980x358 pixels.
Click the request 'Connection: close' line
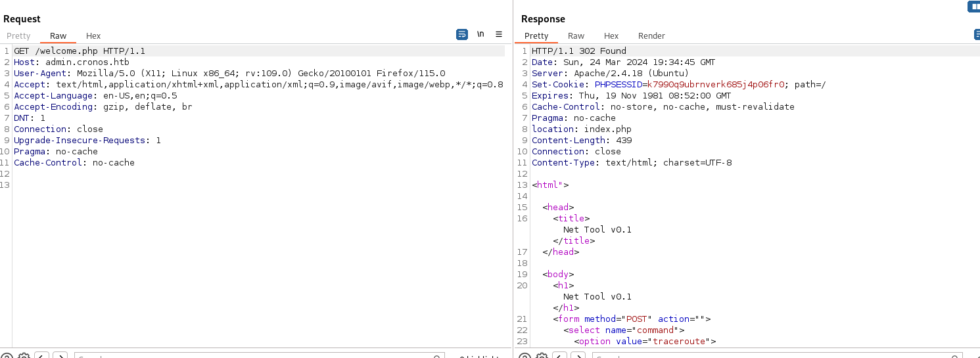click(58, 129)
